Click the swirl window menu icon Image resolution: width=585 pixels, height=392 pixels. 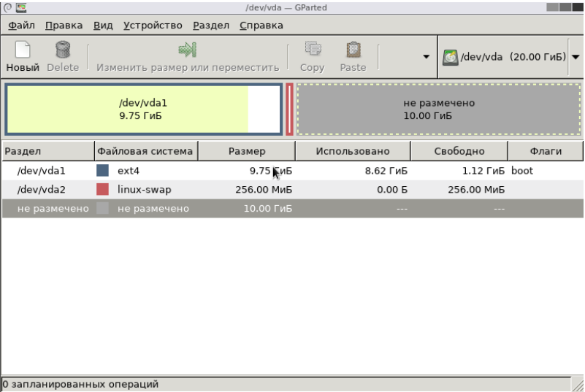[x=7, y=7]
